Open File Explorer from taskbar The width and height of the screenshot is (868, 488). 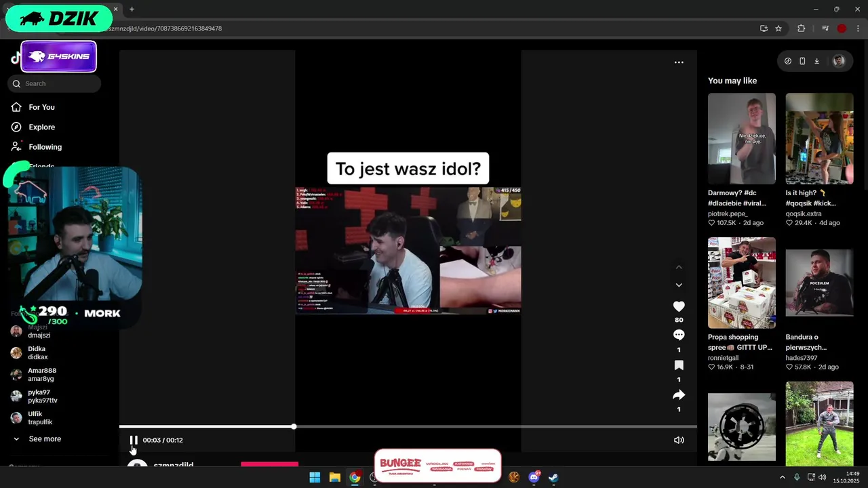[x=334, y=477]
